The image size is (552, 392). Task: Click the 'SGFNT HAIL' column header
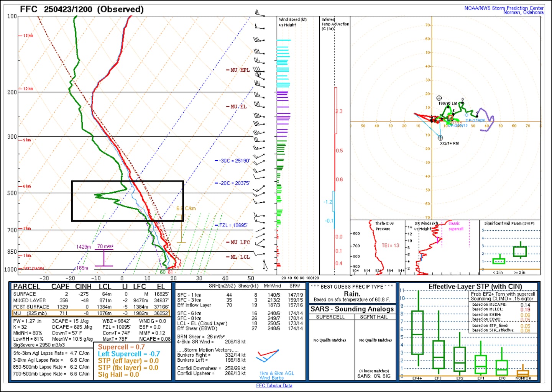tap(374, 317)
